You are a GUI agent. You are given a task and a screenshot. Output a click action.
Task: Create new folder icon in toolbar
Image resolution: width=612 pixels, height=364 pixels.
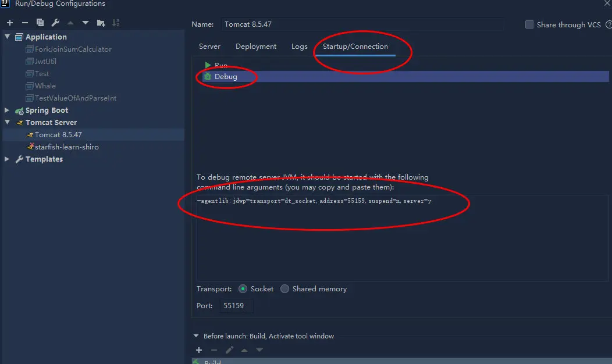(101, 23)
